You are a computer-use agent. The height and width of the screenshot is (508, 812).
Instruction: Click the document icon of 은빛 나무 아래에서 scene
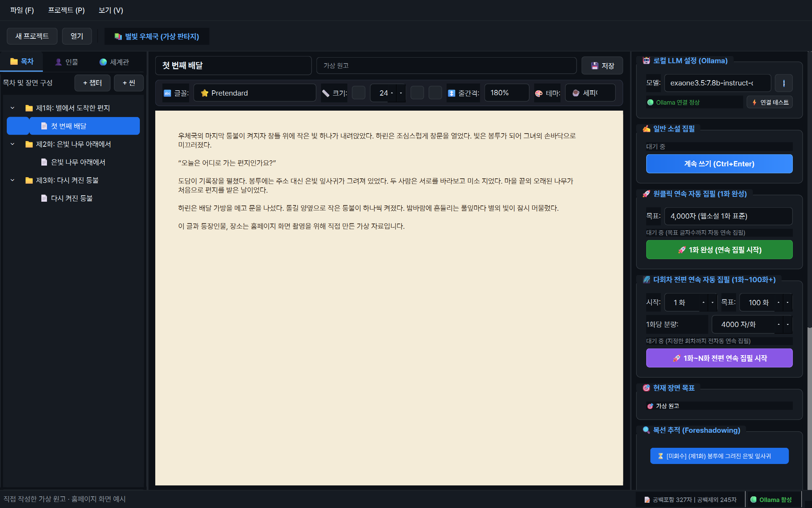pos(44,162)
